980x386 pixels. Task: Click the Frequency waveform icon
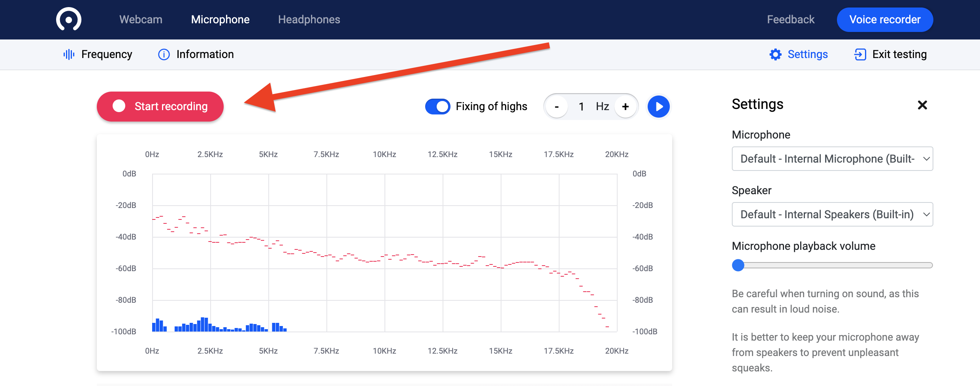click(x=69, y=54)
